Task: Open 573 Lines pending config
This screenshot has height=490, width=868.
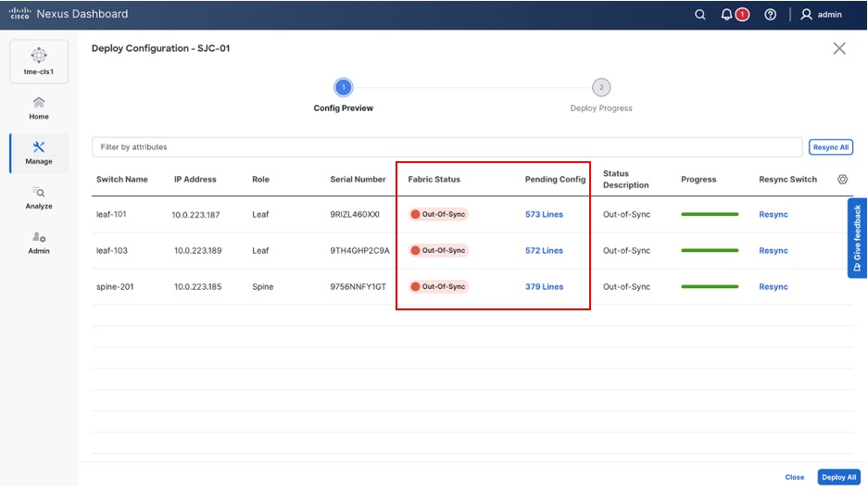Action: tap(544, 215)
